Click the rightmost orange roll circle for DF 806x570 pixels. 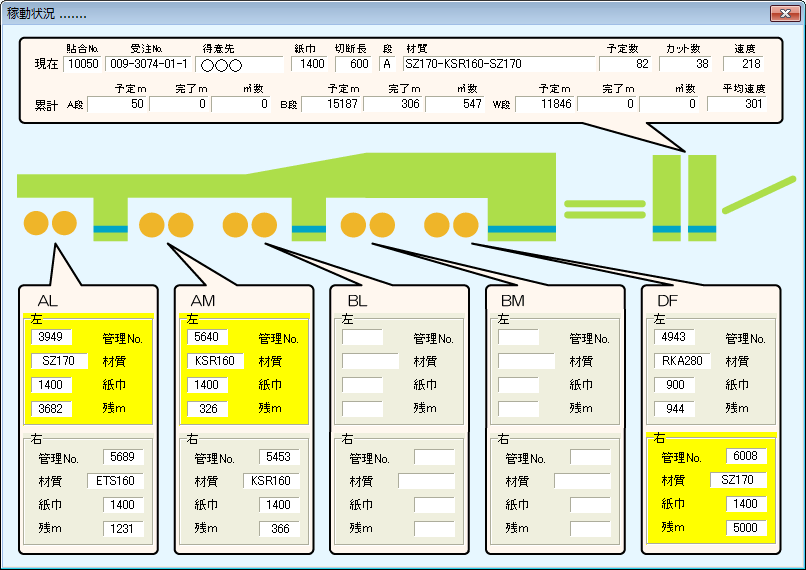coord(464,223)
